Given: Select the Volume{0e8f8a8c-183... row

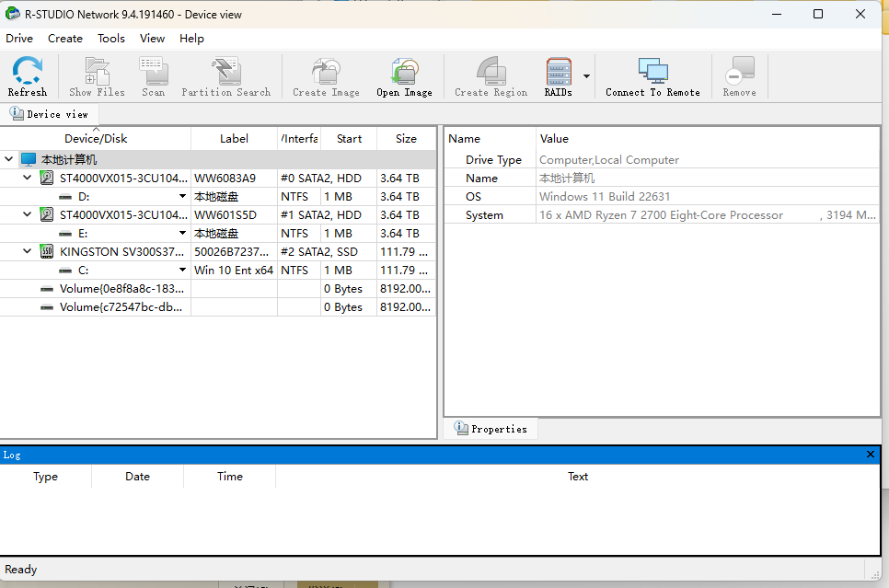Looking at the screenshot, I should (x=218, y=289).
